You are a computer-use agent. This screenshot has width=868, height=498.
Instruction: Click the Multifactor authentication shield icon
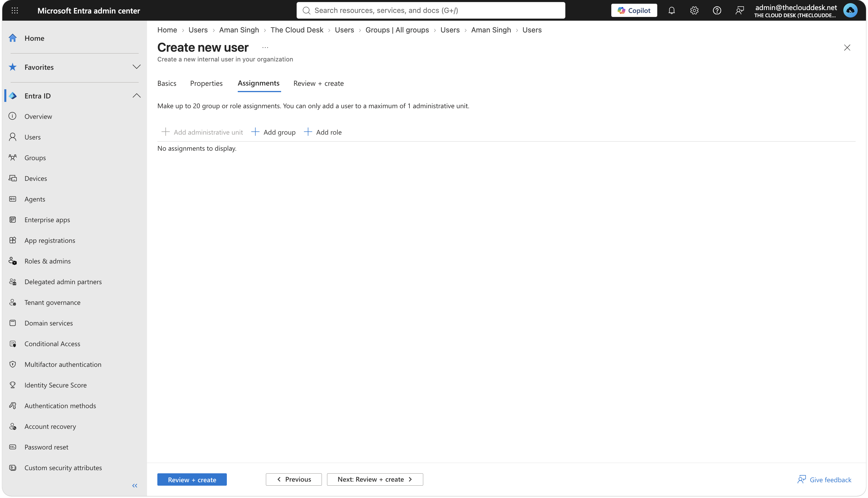[13, 364]
